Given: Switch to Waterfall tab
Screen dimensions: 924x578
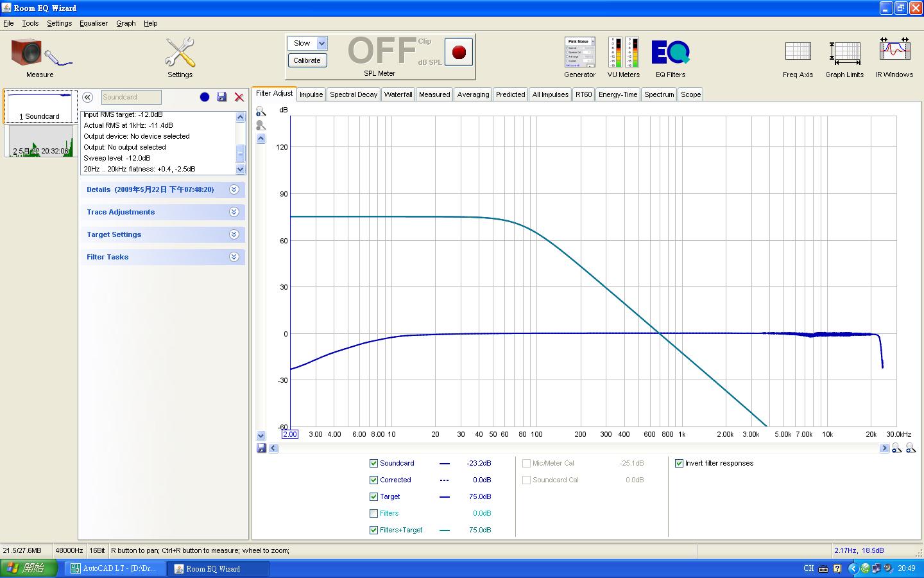Looking at the screenshot, I should (398, 94).
